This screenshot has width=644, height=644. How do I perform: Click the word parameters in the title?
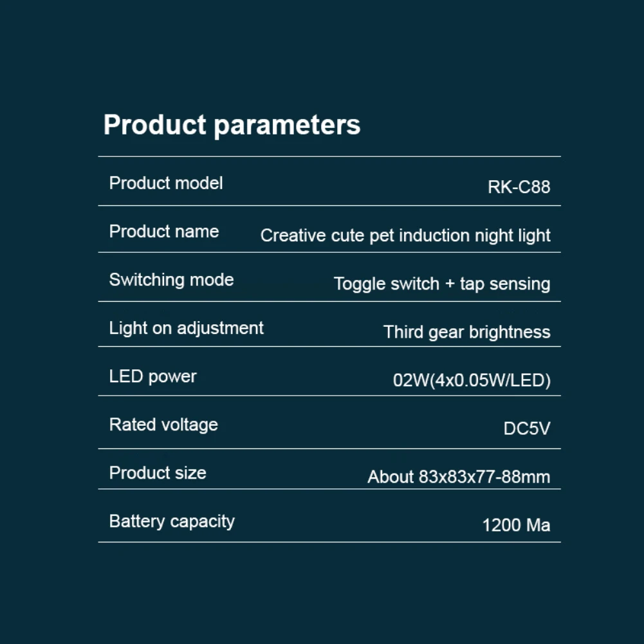(x=287, y=127)
